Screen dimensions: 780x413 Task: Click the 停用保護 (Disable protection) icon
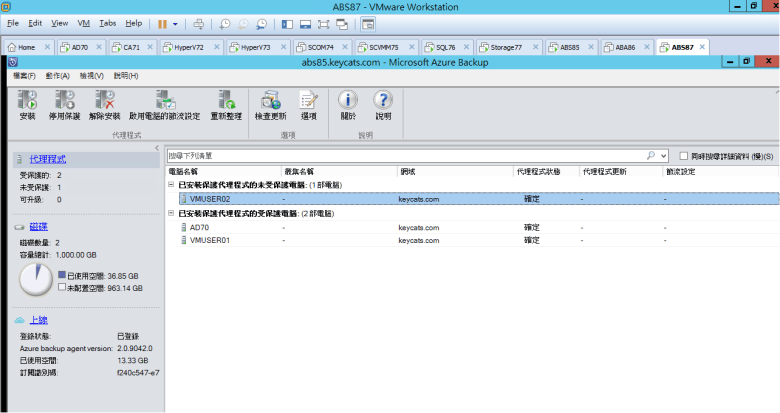coord(66,100)
